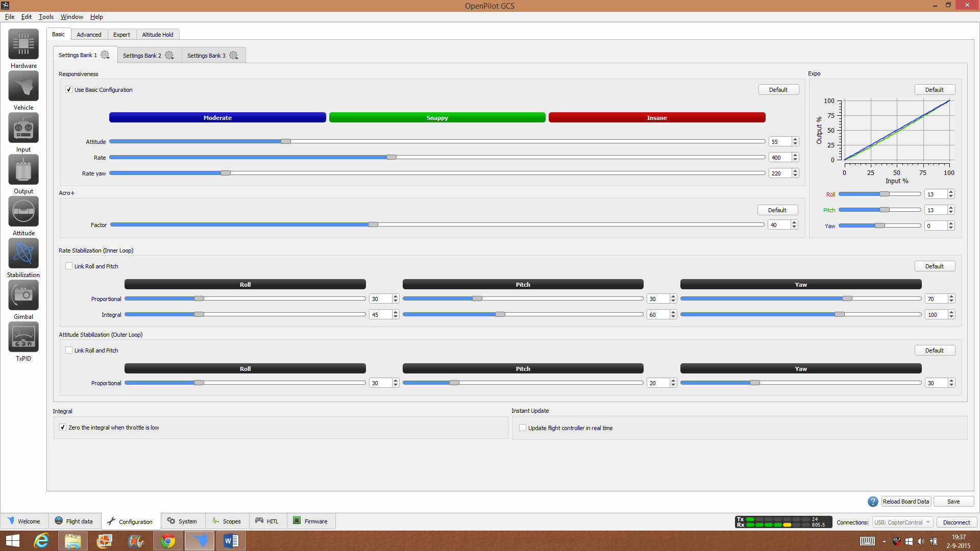Click the volume speaker tray icon
Viewport: 980px width, 551px height.
(921, 541)
